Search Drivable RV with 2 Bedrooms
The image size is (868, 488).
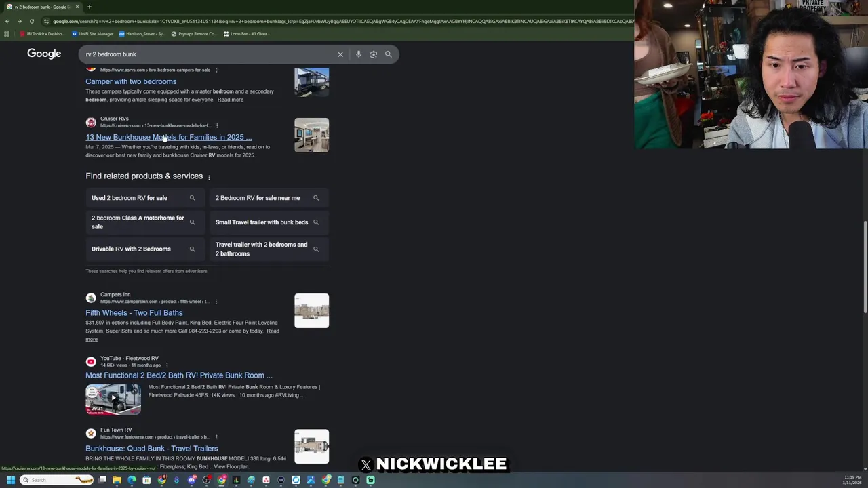(x=144, y=249)
